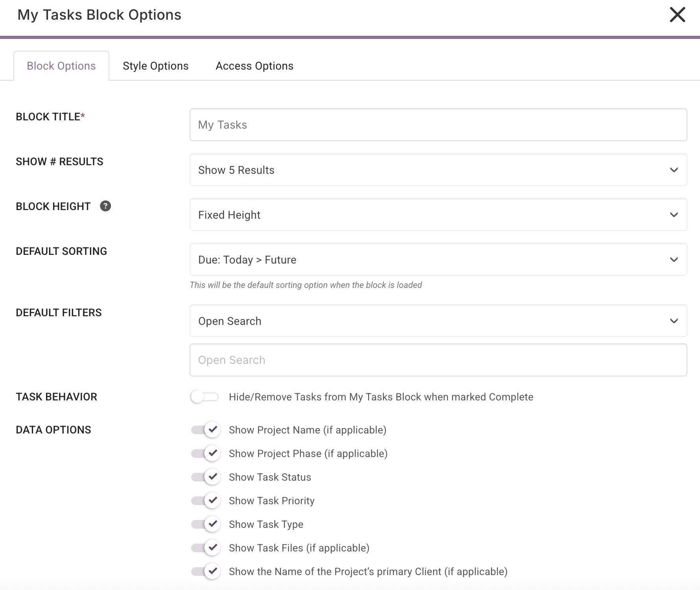Close the My Tasks Block Options dialog
Screen dimensions: 700x590
tap(677, 15)
